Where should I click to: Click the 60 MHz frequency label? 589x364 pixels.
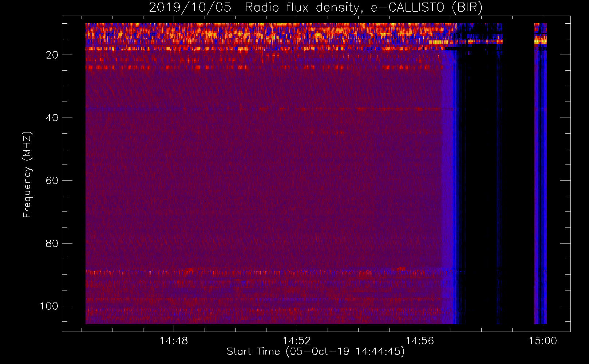(52, 181)
